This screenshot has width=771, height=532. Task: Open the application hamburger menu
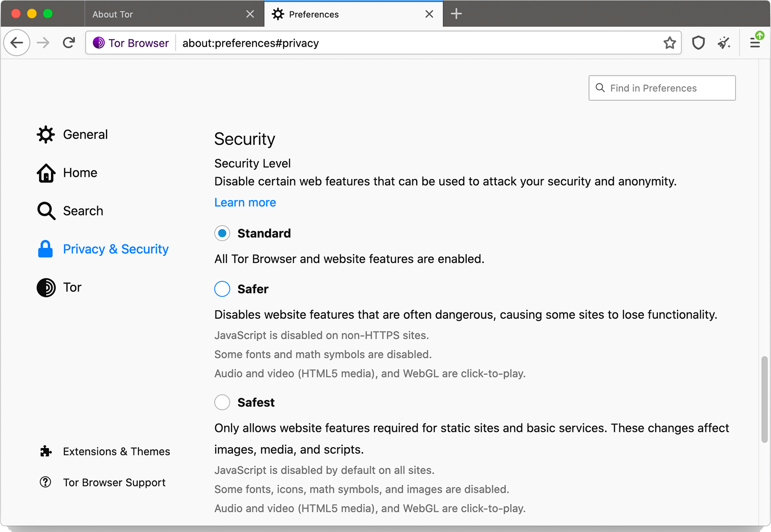(755, 42)
